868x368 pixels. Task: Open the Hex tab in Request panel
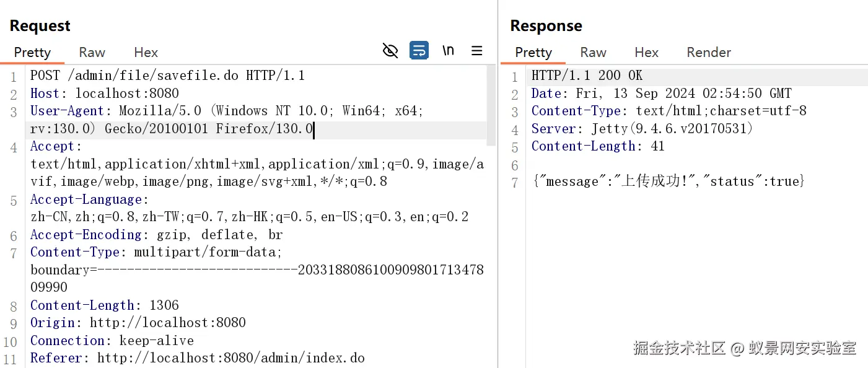(x=146, y=53)
